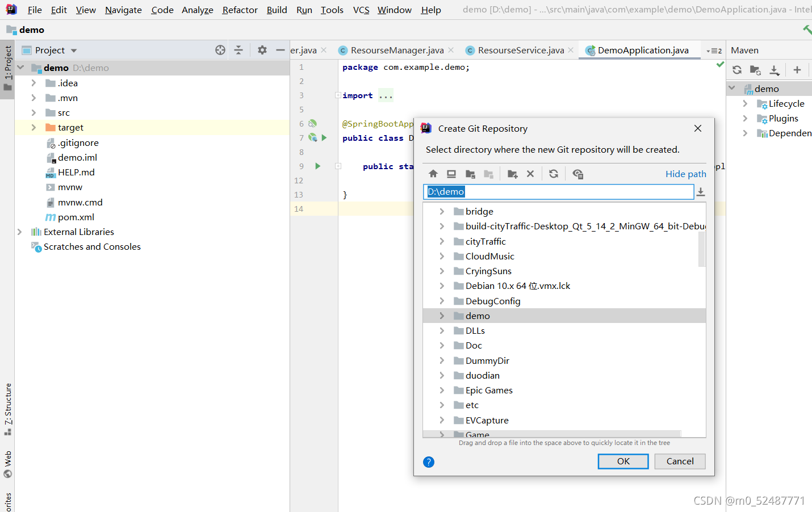The width and height of the screenshot is (812, 512).
Task: Click the run gutter icon on line 7
Action: pos(324,137)
